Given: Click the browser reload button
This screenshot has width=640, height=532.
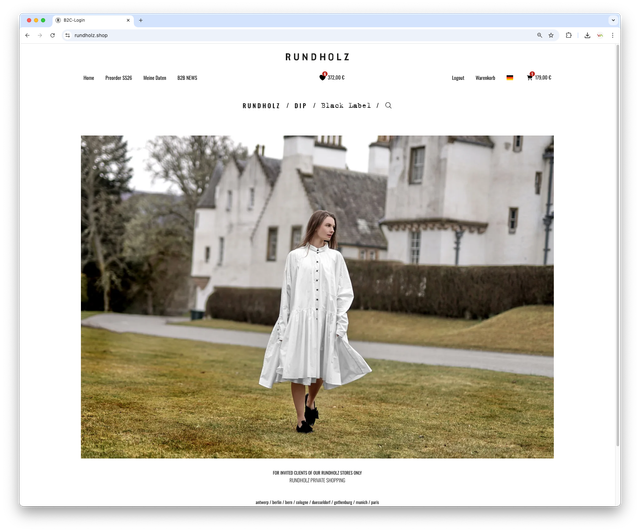Looking at the screenshot, I should [53, 35].
